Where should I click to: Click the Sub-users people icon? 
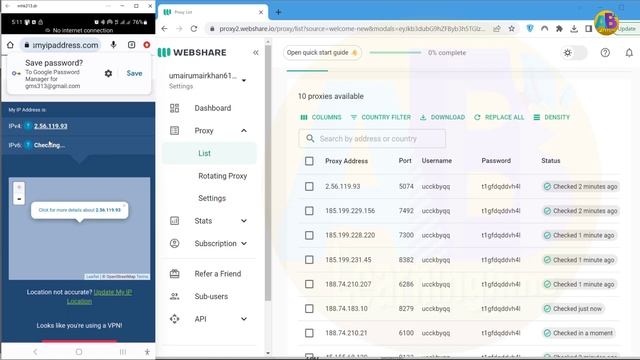pyautogui.click(x=174, y=296)
